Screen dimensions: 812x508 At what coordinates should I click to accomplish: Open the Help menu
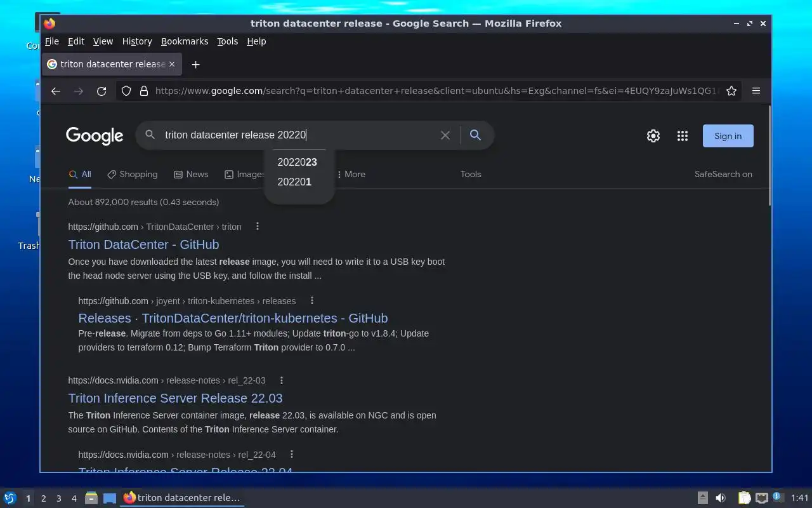pos(256,41)
